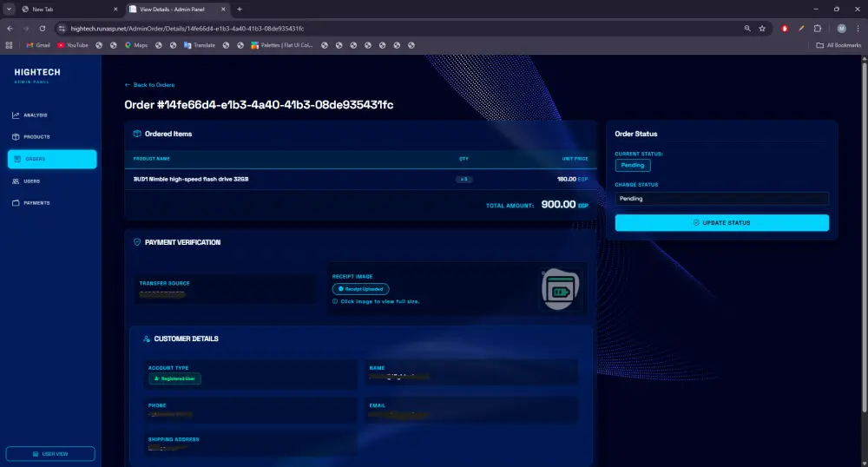This screenshot has width=868, height=467.
Task: Open the Chrome three-dot menu
Action: 858,29
